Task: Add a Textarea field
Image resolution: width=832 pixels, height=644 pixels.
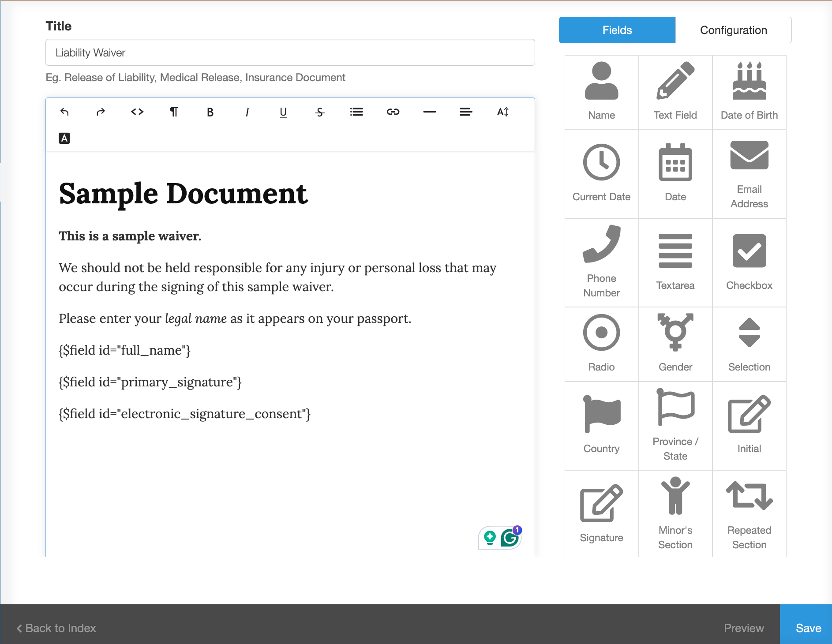Action: point(675,262)
